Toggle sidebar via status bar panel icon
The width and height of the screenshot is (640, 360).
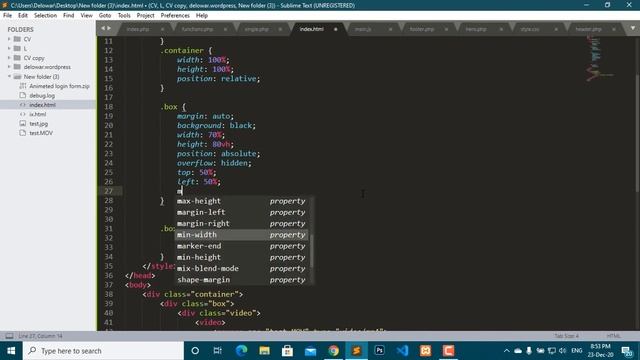pyautogui.click(x=9, y=336)
